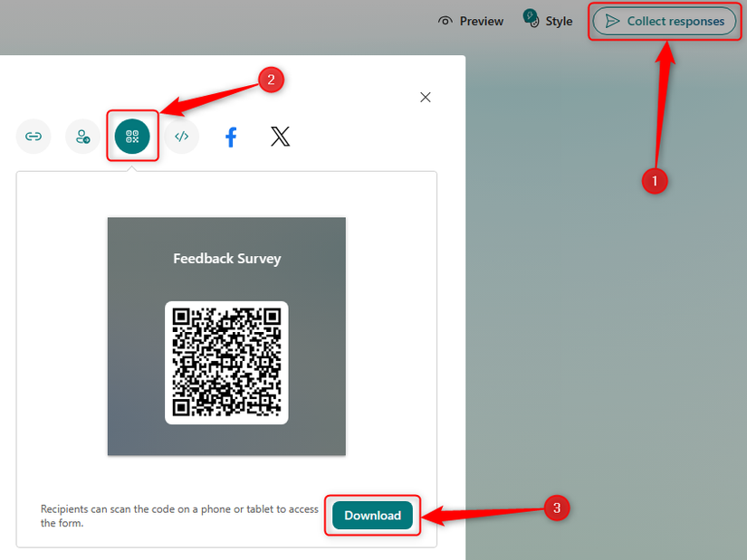
Task: Click the Feedback Survey QR code image
Action: click(x=226, y=363)
